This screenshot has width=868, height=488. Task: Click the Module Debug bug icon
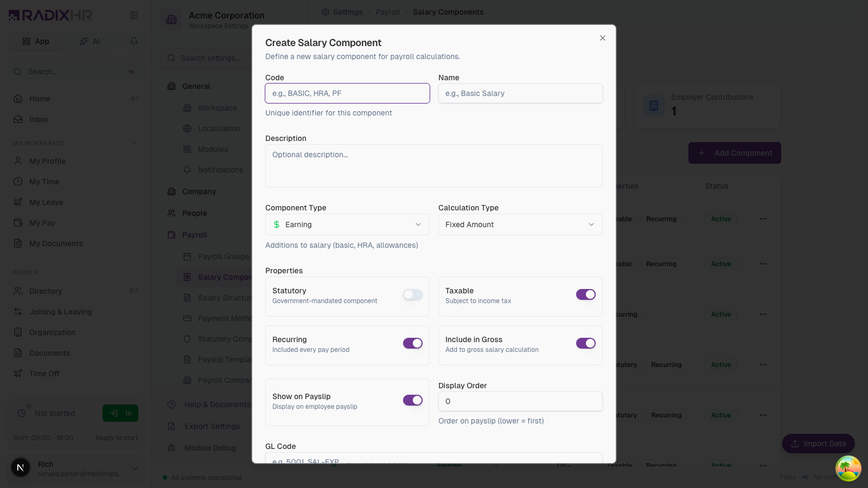point(171,448)
